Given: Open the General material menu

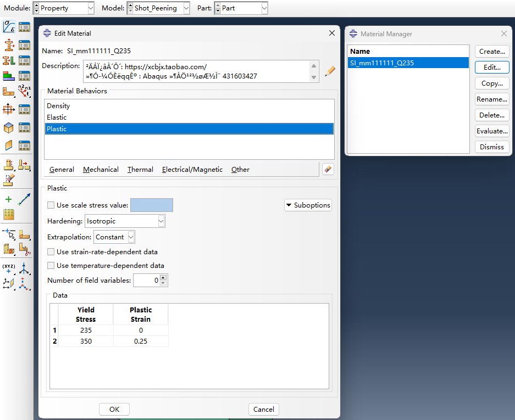Looking at the screenshot, I should point(62,169).
